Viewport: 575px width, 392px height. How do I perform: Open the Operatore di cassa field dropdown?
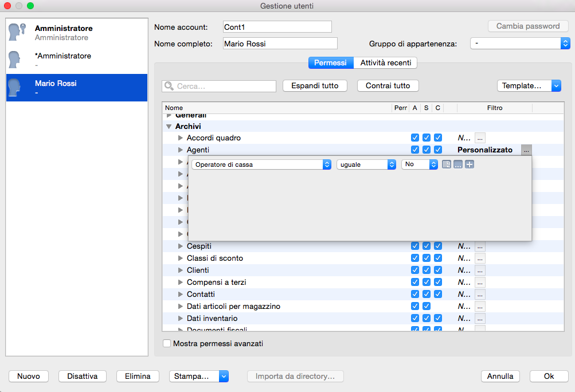coord(263,164)
